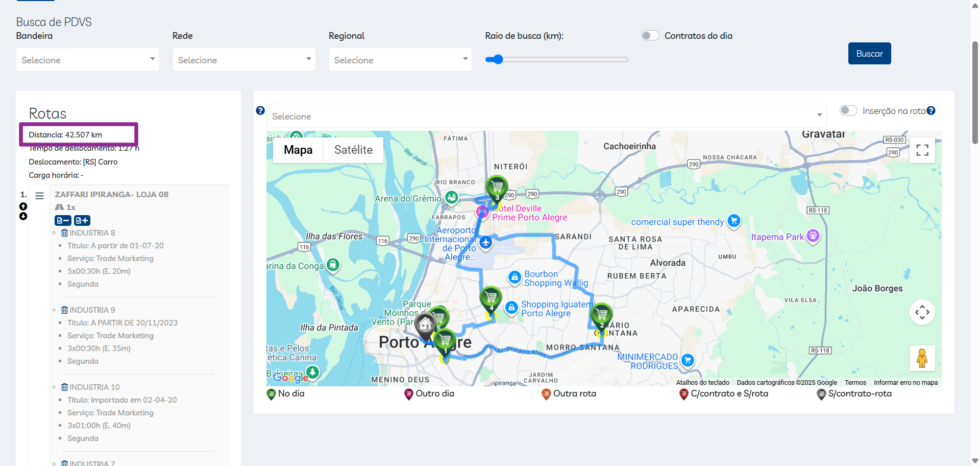This screenshot has width=980, height=466.
Task: Open the Regional dropdown
Action: 400,60
